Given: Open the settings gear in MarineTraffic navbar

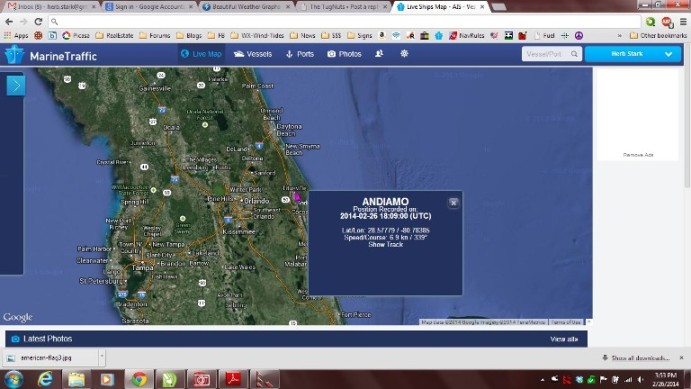Looking at the screenshot, I should [404, 54].
